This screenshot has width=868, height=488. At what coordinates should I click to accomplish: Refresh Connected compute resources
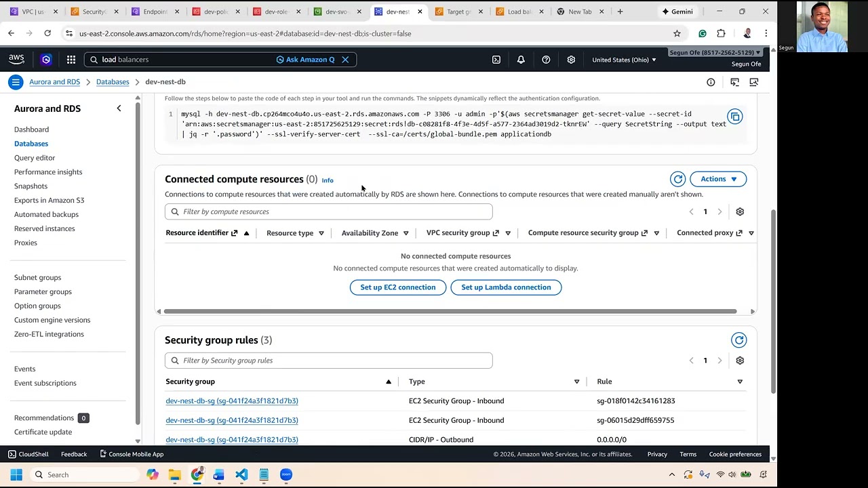(x=677, y=179)
